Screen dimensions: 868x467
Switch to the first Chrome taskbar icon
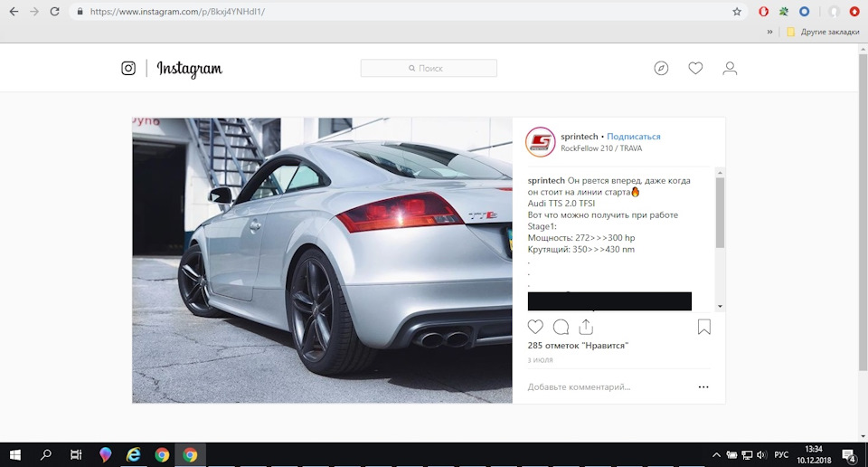coord(162,455)
